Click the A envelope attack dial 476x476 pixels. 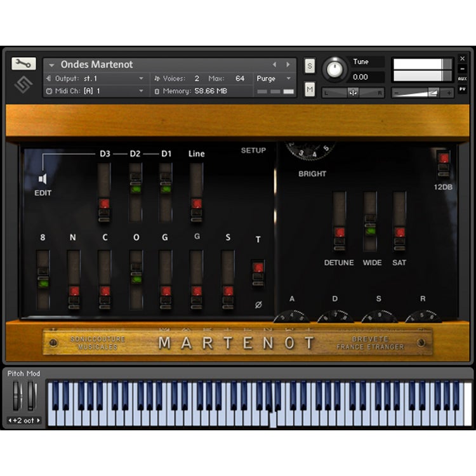291,317
